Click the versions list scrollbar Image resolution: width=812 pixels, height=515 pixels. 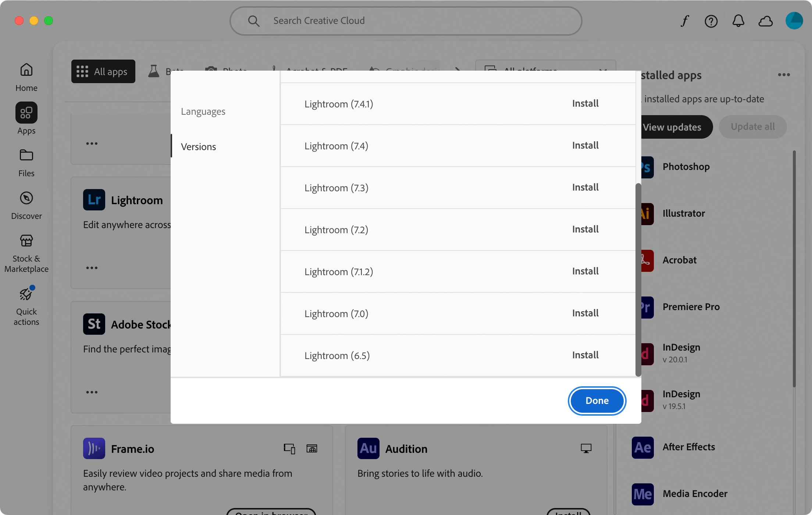[638, 280]
